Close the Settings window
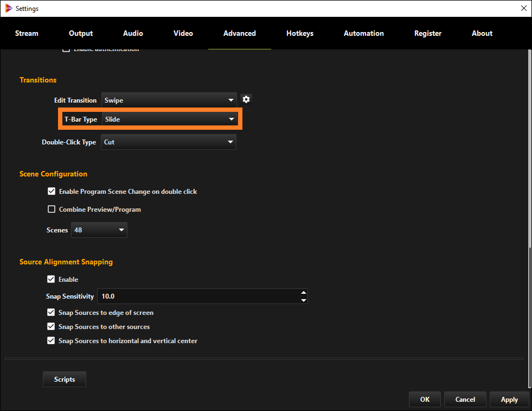The height and width of the screenshot is (411, 532). (x=523, y=8)
